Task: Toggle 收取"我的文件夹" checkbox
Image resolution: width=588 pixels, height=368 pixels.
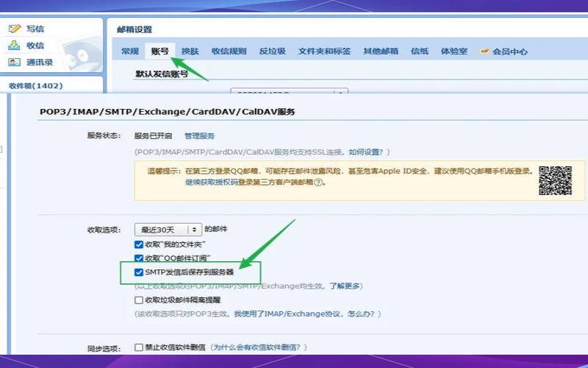Action: pyautogui.click(x=139, y=244)
